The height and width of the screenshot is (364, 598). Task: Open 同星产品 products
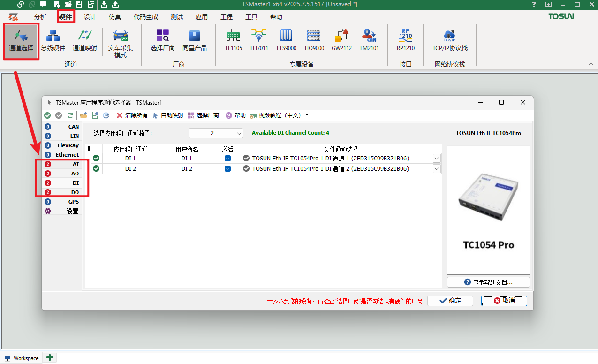[x=195, y=41]
